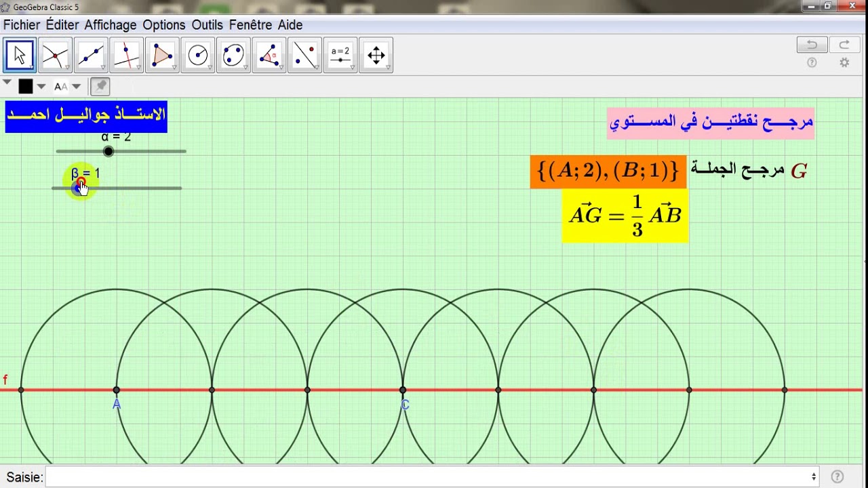Select point A on the red line
868x488 pixels.
[x=117, y=390]
